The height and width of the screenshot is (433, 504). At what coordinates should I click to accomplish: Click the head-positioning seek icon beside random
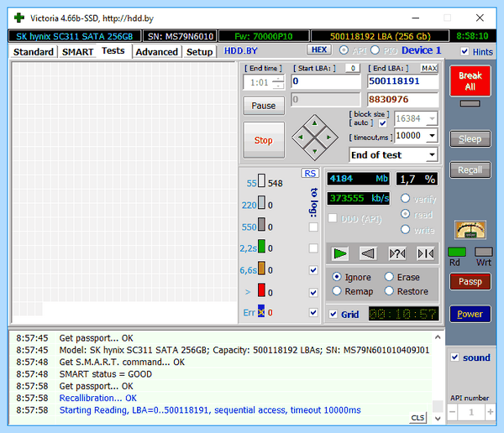(x=426, y=253)
